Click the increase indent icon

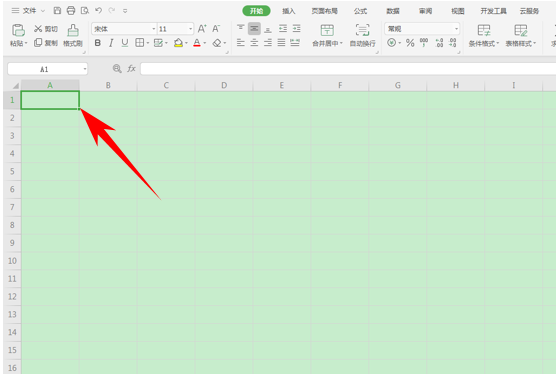tap(296, 28)
